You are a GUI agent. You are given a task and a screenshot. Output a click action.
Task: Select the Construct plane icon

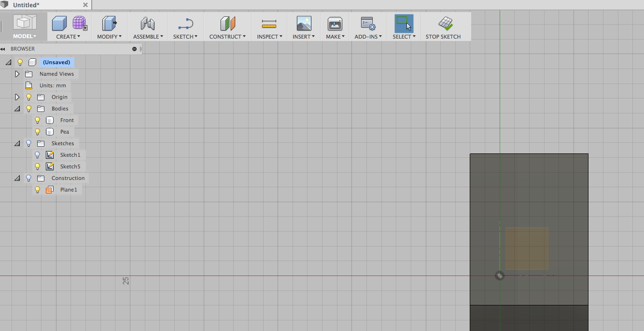[227, 23]
